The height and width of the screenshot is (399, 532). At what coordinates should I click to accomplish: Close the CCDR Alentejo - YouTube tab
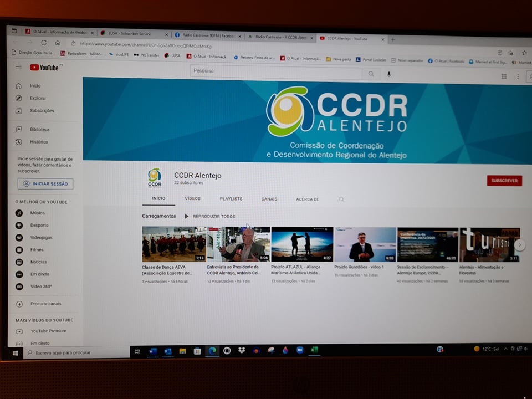382,39
